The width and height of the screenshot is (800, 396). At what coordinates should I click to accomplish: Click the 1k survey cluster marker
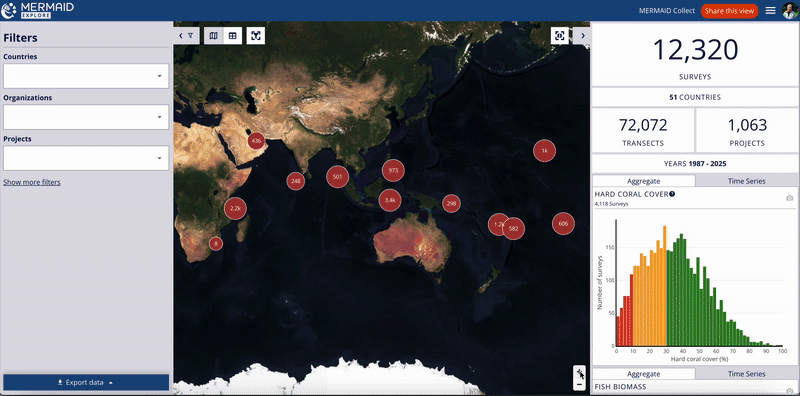(x=544, y=151)
